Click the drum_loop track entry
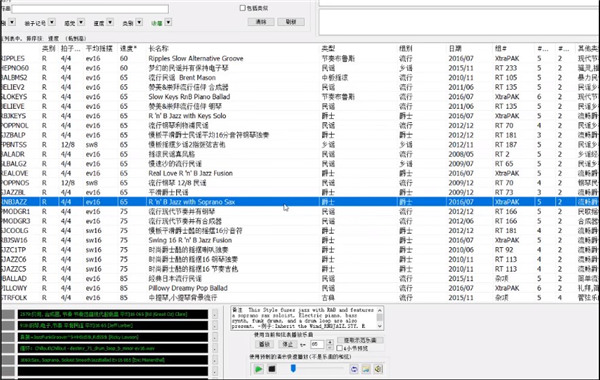600x380 pixels. 113,349
